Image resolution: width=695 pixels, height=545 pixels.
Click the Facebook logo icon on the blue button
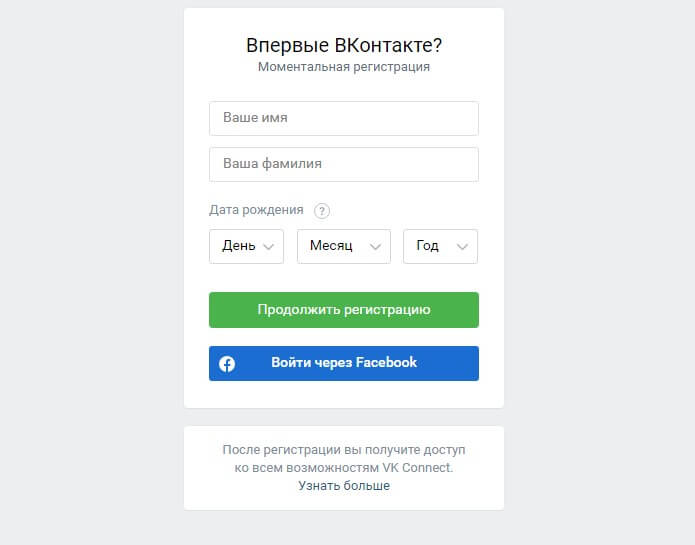[227, 364]
